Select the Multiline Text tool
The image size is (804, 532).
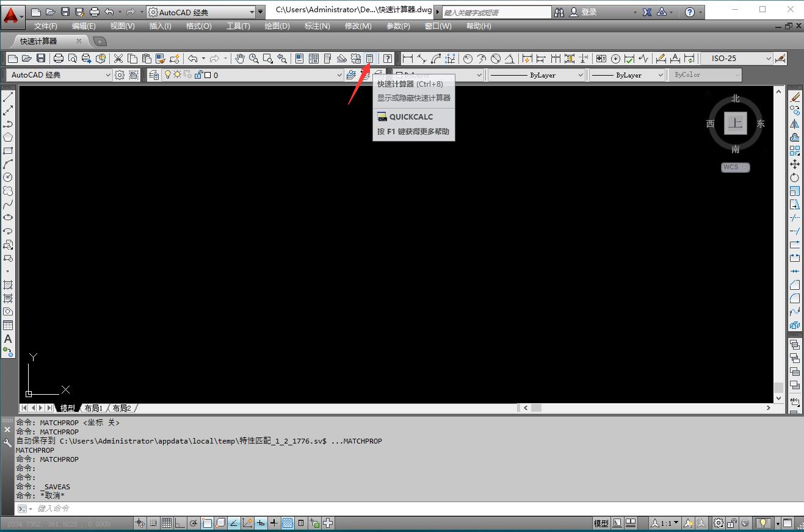8,339
